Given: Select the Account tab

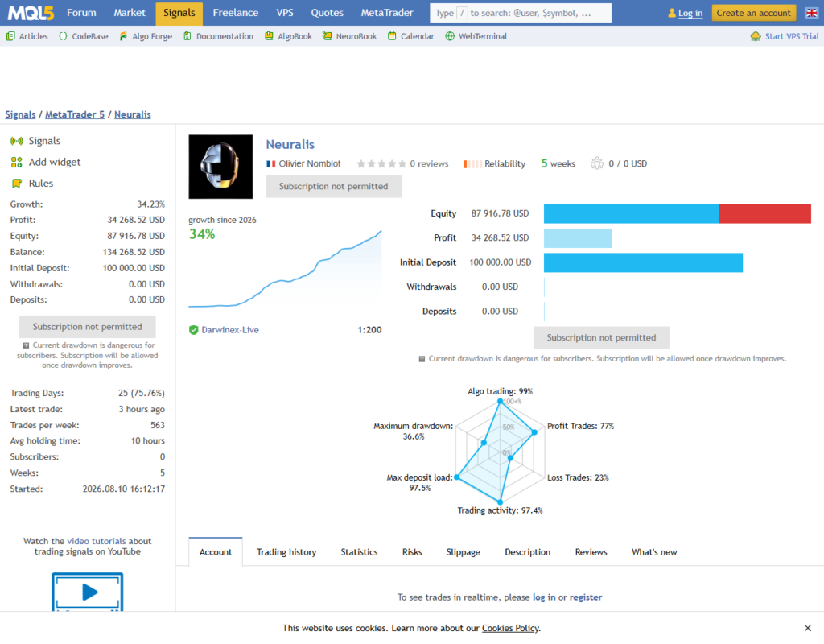Looking at the screenshot, I should coord(216,552).
